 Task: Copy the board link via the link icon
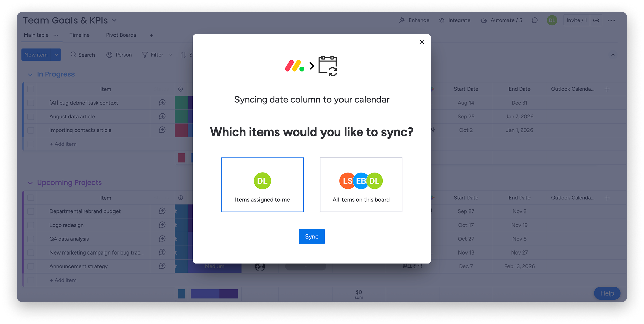click(596, 20)
